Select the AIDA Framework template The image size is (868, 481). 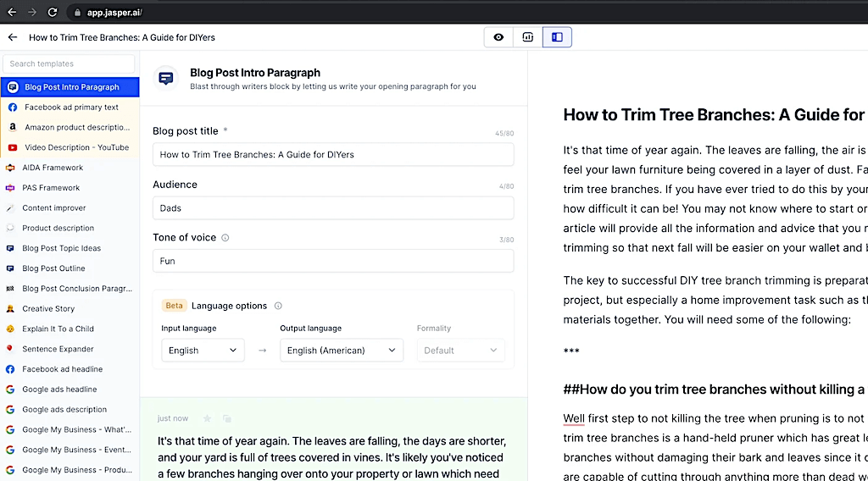click(x=53, y=168)
